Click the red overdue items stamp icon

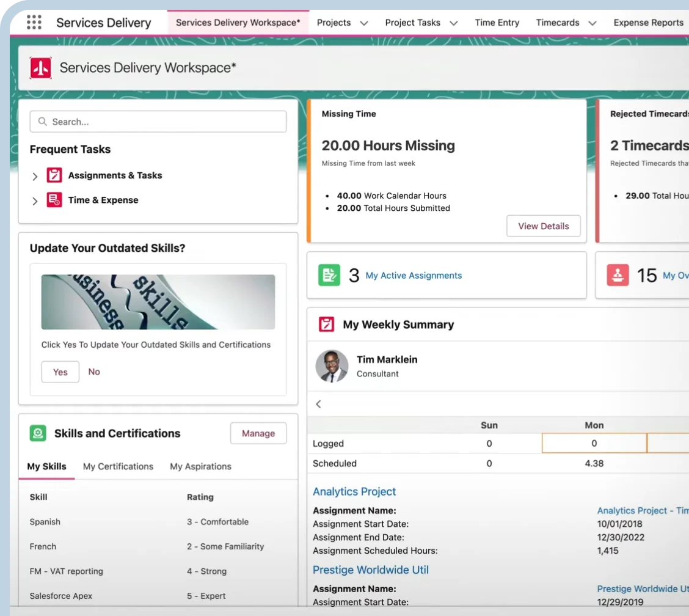618,275
